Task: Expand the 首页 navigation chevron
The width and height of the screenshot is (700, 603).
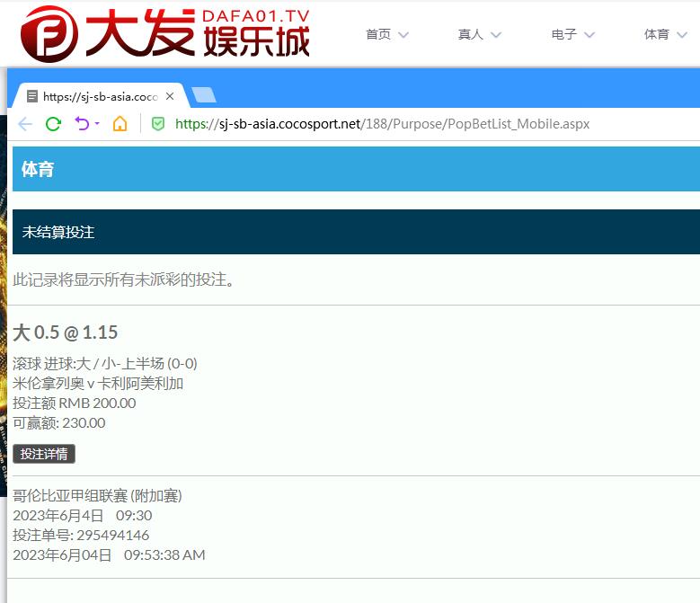Action: point(403,35)
